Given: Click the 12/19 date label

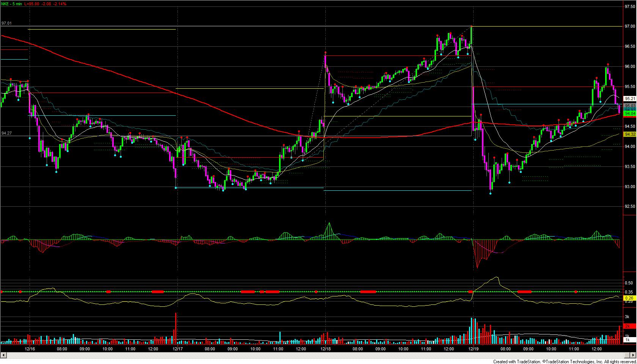Looking at the screenshot, I should tap(473, 349).
